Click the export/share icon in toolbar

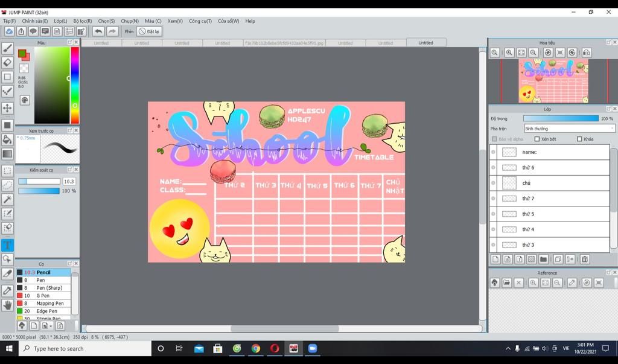pyautogui.click(x=21, y=31)
